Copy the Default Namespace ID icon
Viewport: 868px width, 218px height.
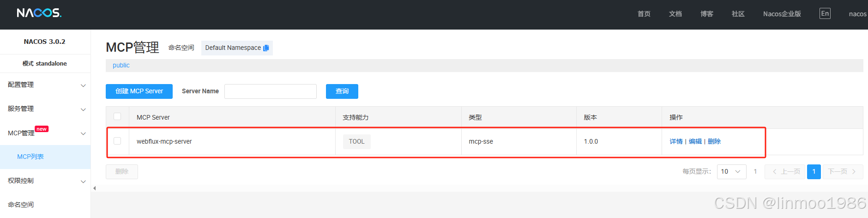point(266,48)
